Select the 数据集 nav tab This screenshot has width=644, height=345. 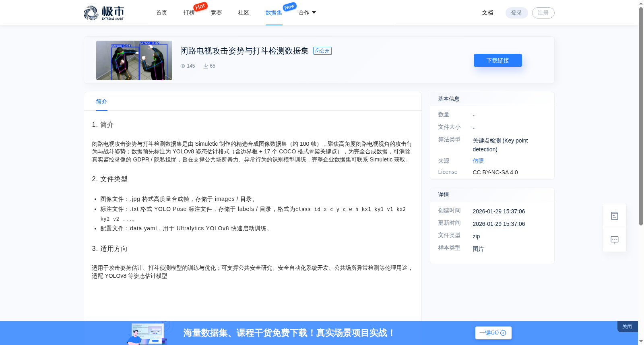coord(274,13)
